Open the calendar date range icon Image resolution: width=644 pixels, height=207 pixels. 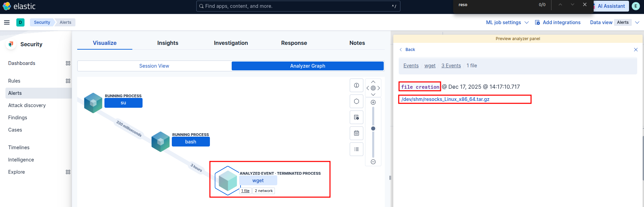pyautogui.click(x=357, y=133)
